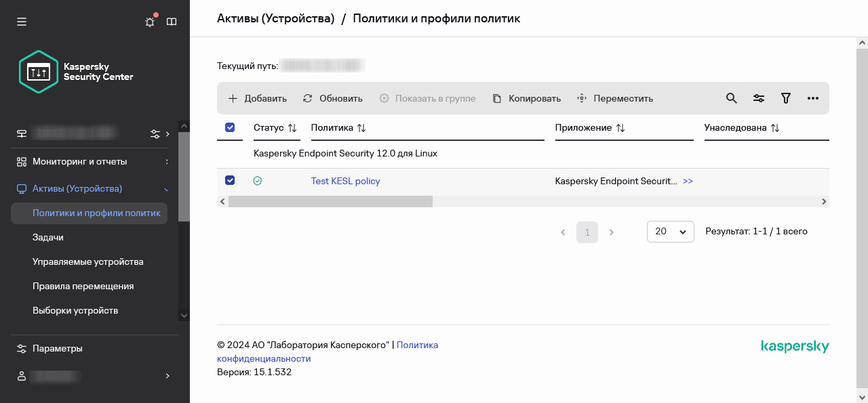Click the search magnifier icon
868x403 pixels.
(x=731, y=98)
